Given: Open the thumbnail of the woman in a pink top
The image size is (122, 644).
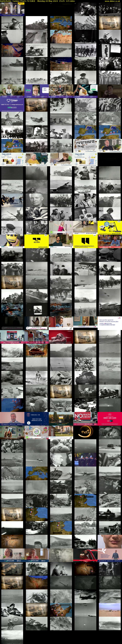Looking at the screenshot, I should [61, 228].
